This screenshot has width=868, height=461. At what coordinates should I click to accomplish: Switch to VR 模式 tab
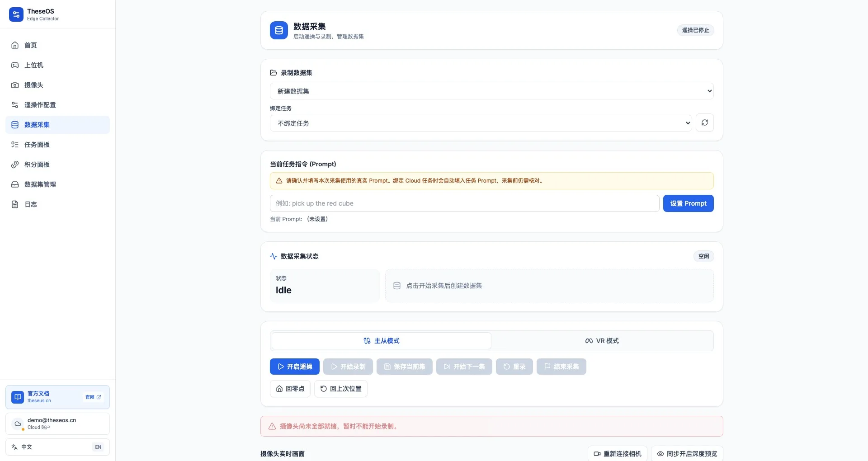[602, 341]
